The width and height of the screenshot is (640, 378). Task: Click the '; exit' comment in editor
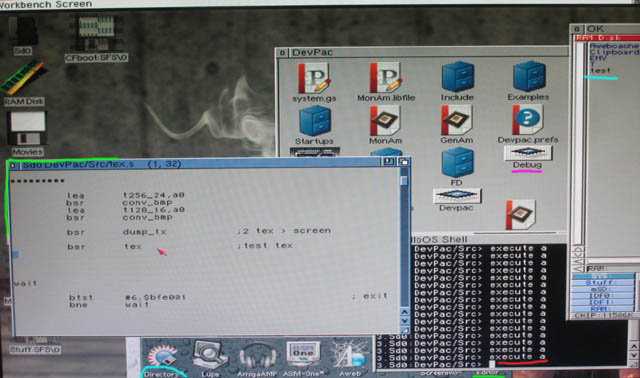(x=369, y=296)
